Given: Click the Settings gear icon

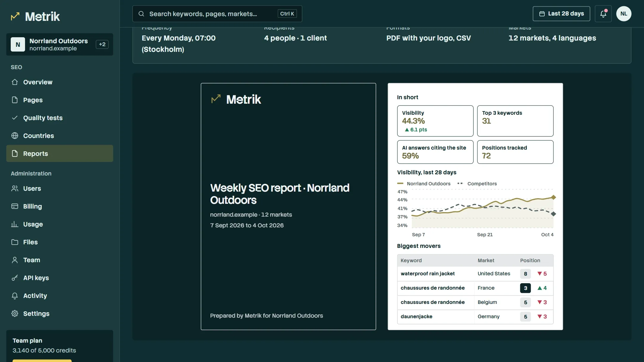Looking at the screenshot, I should tap(15, 313).
